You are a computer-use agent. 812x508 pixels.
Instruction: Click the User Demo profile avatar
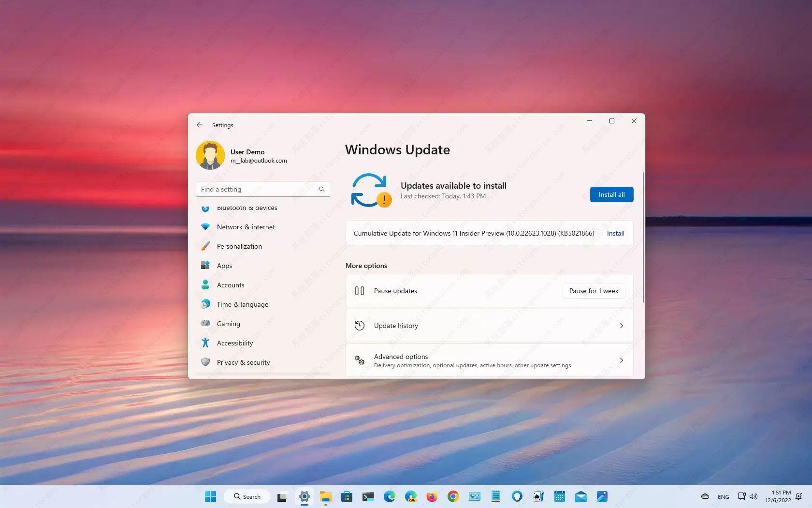click(x=210, y=155)
